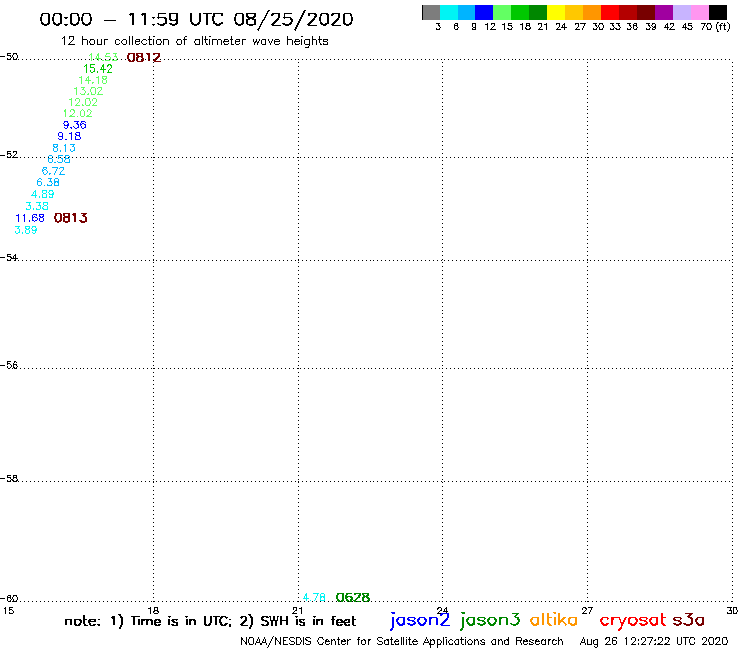The height and width of the screenshot is (650, 740).
Task: Click the "jason3" satellite legend label
Action: [x=490, y=620]
